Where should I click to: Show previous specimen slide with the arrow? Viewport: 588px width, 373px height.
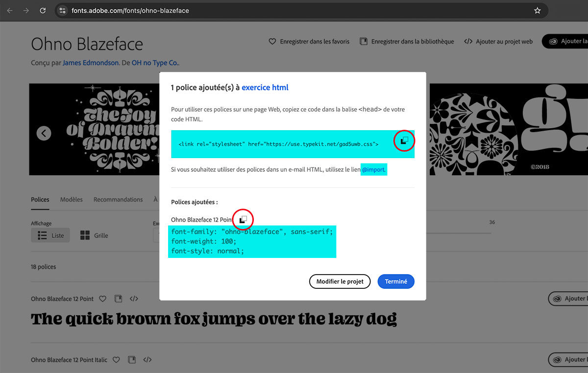pyautogui.click(x=43, y=133)
